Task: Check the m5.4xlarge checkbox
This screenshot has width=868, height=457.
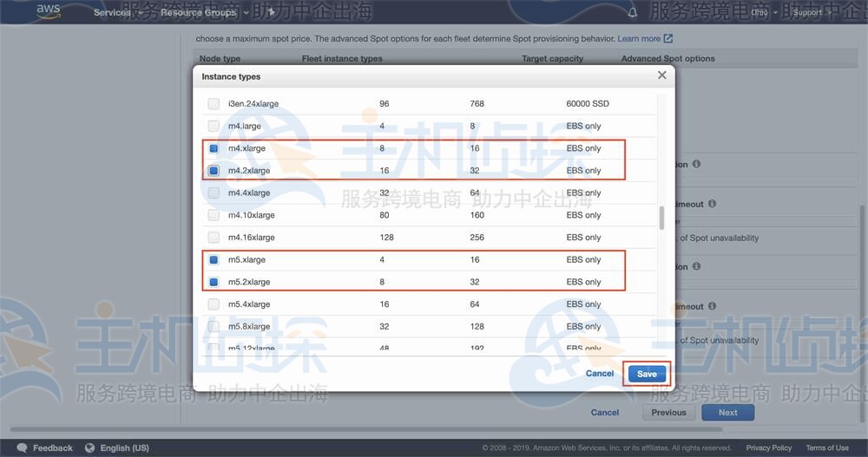Action: [214, 304]
